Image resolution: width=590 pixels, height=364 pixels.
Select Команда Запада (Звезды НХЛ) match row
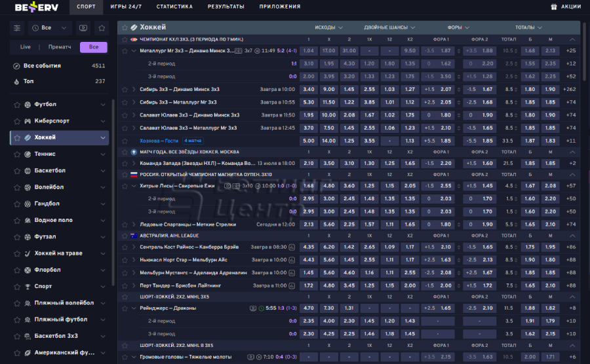click(349, 164)
